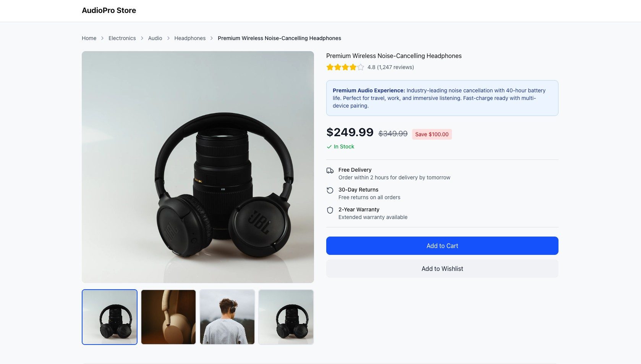Viewport: 641px width, 364px height.
Task: Select the last black headphones thumbnail
Action: point(286,317)
